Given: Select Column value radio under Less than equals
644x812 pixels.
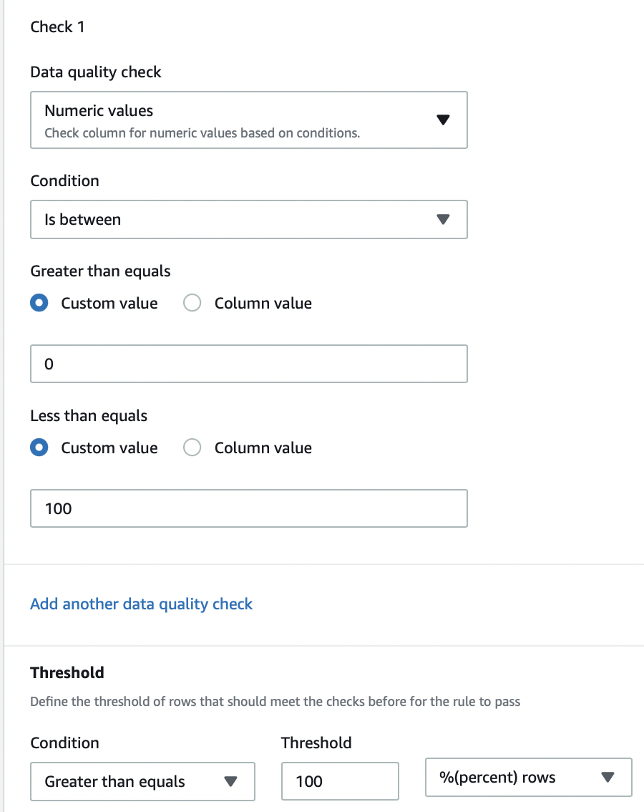Looking at the screenshot, I should 192,448.
